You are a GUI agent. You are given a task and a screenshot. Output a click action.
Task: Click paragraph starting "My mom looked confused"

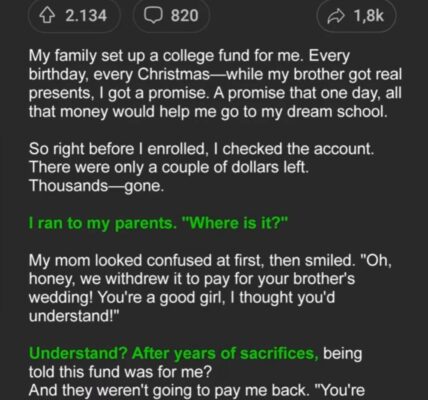click(210, 288)
